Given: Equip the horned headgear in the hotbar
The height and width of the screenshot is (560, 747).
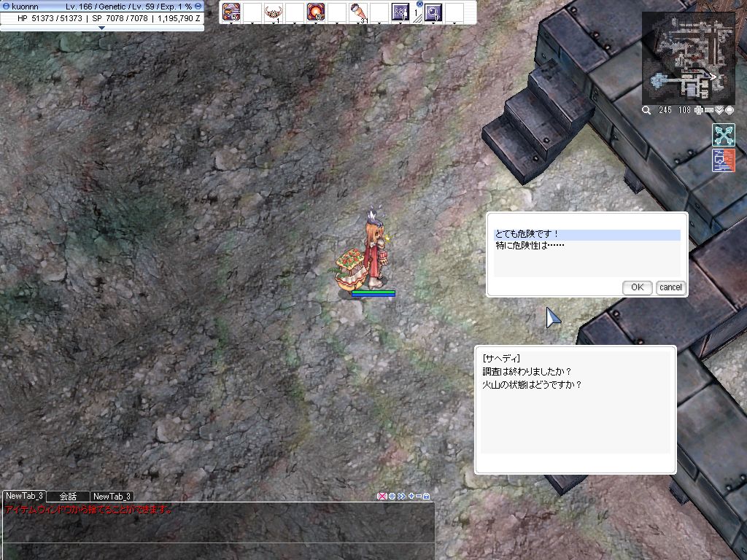Looking at the screenshot, I should 274,12.
